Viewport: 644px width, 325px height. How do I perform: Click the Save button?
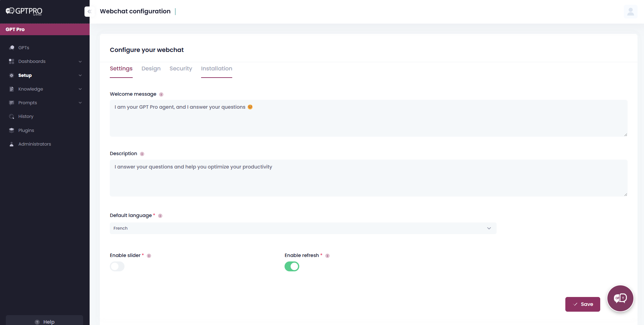[x=582, y=304]
